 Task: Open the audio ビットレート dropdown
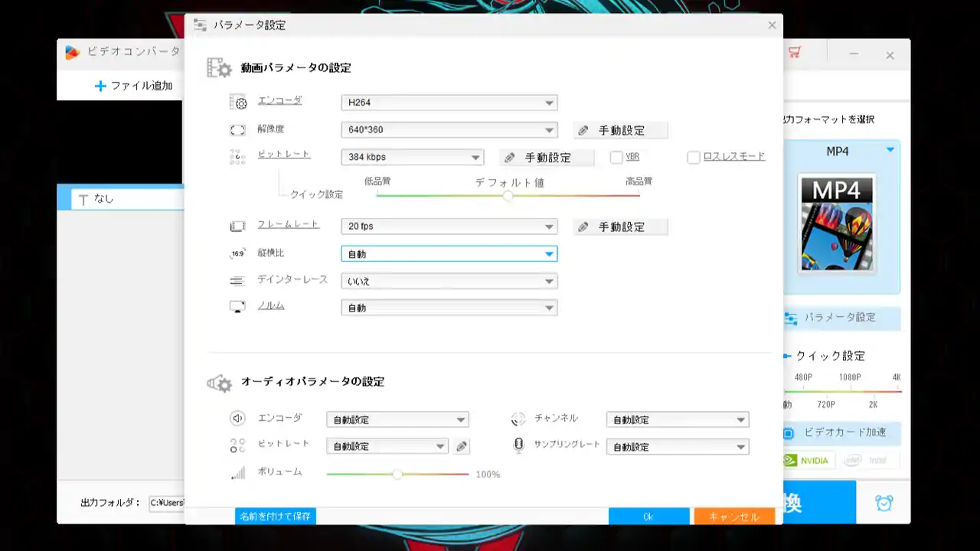coord(387,447)
